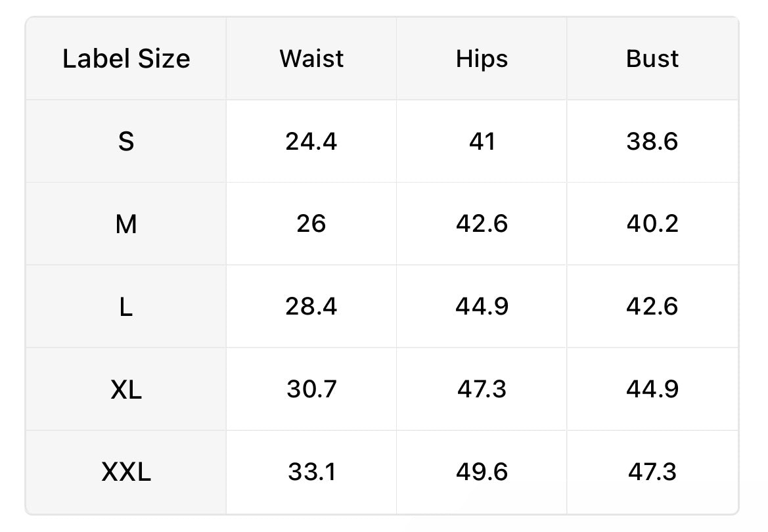Select the Bust column header
This screenshot has width=768, height=532.
652,59
